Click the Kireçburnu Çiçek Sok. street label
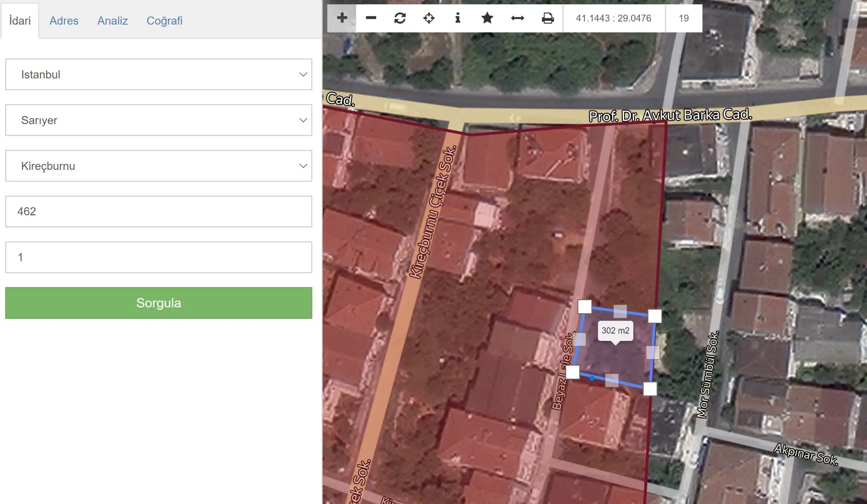Screen dimensions: 867x504 coord(433,212)
